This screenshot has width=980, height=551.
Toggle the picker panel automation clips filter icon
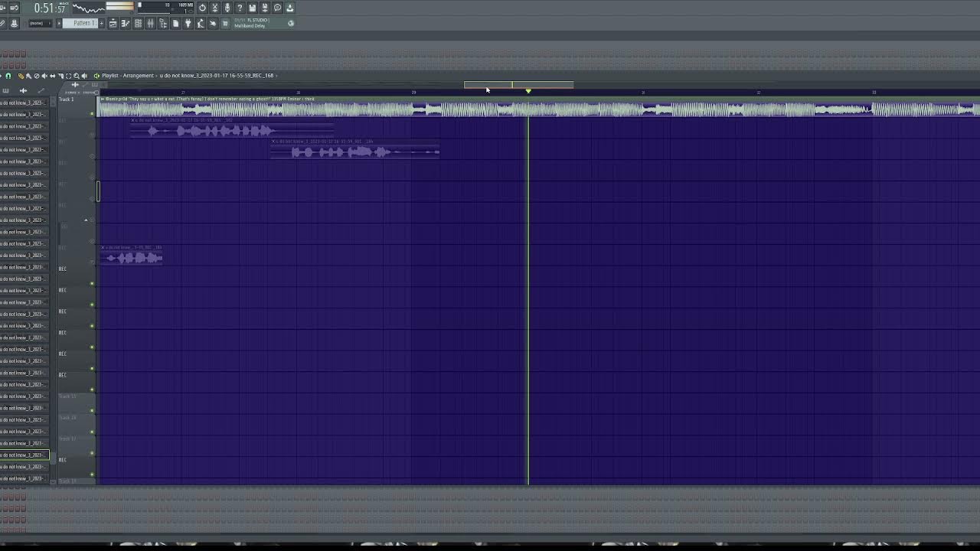41,90
